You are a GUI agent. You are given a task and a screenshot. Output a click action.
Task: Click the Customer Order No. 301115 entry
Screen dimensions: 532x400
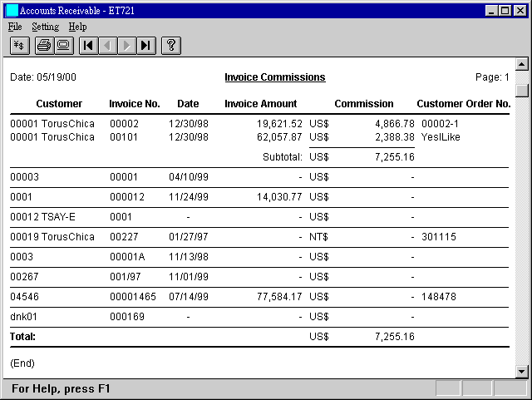(x=438, y=237)
